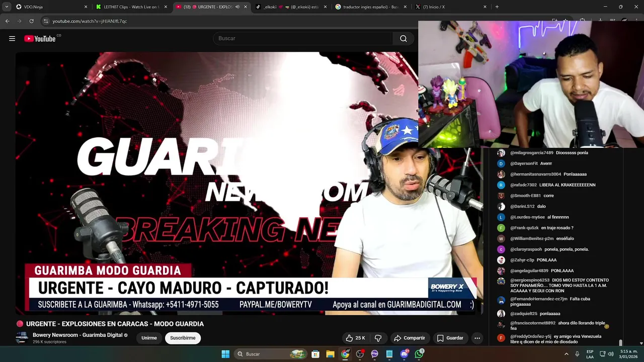Screen dimensions: 644x362
Task: Open Bowery Newsroom - Guarimba Digital channel name
Action: point(77,335)
